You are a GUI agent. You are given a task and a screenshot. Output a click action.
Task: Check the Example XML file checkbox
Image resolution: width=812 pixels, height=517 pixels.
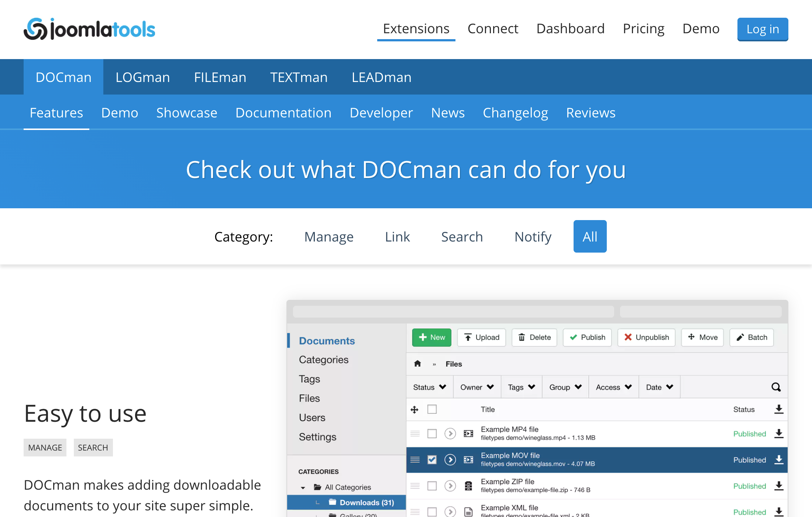pos(432,512)
